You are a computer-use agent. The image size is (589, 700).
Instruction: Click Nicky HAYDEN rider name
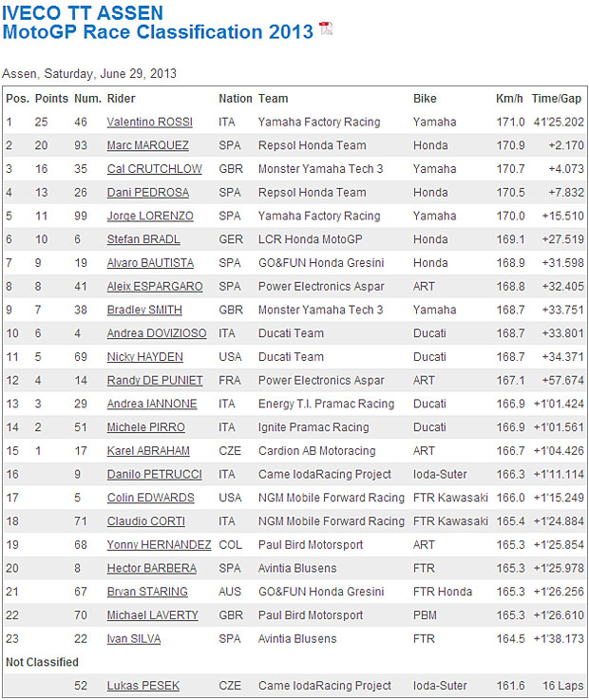[x=143, y=357]
